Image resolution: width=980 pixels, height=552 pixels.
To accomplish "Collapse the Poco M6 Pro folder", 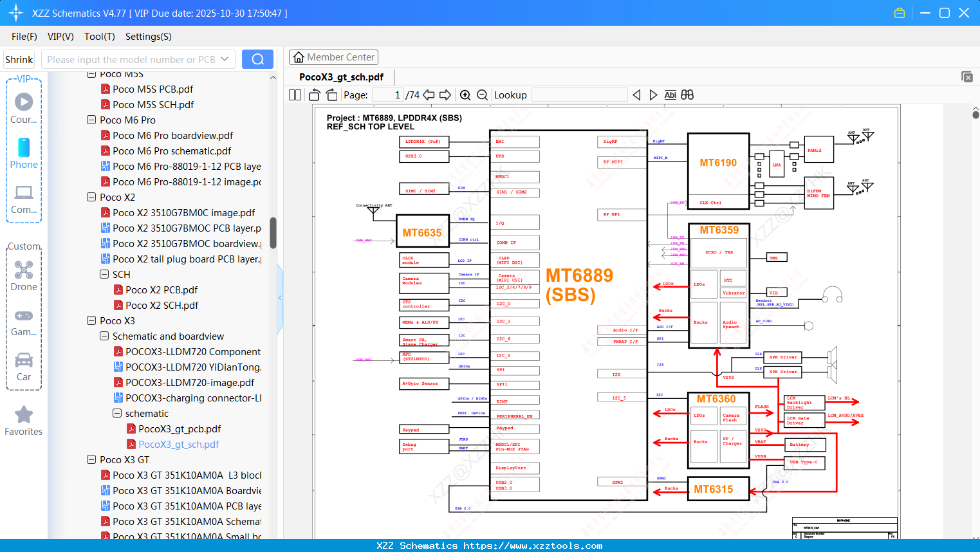I will pos(91,120).
